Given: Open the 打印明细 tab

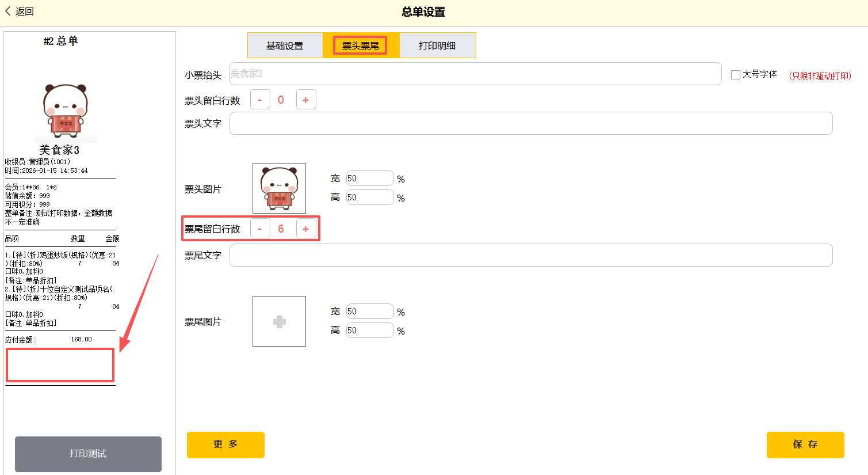Looking at the screenshot, I should click(437, 45).
